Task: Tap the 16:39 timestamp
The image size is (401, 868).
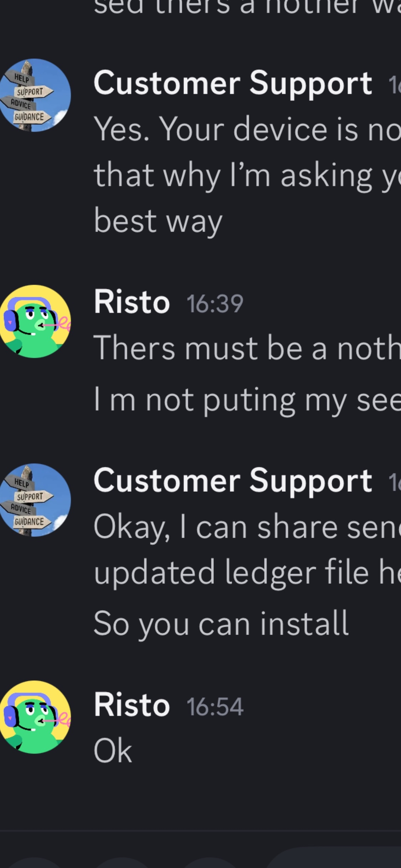Action: (x=215, y=304)
